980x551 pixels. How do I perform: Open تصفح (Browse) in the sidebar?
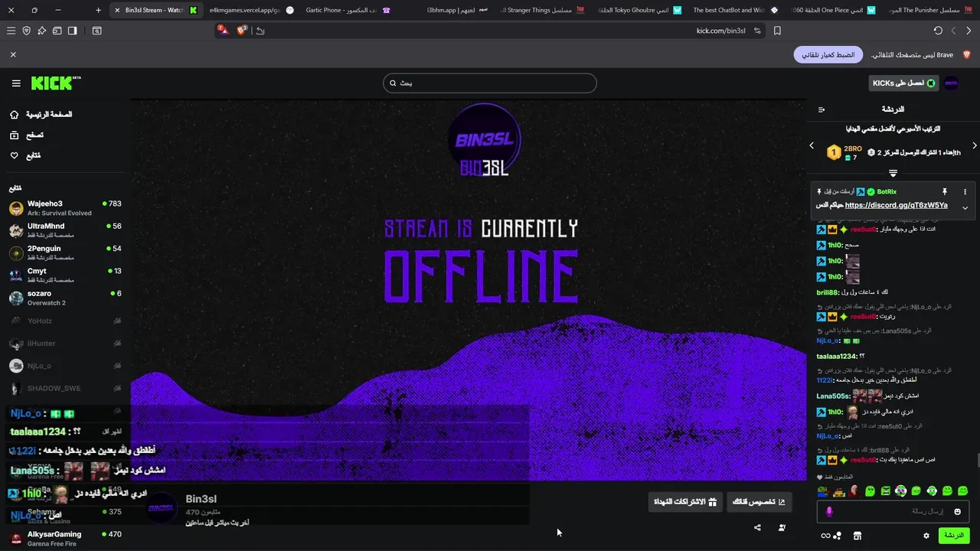tap(26, 135)
